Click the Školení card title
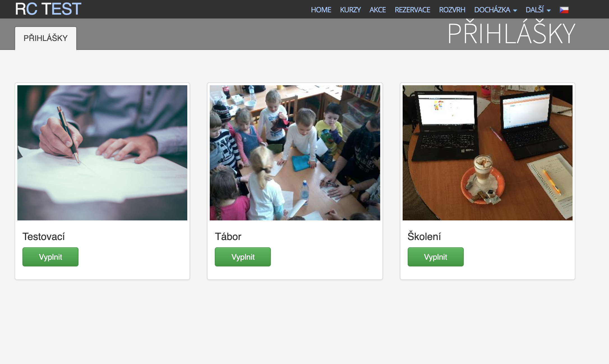Viewport: 609px width, 364px height. tap(424, 236)
